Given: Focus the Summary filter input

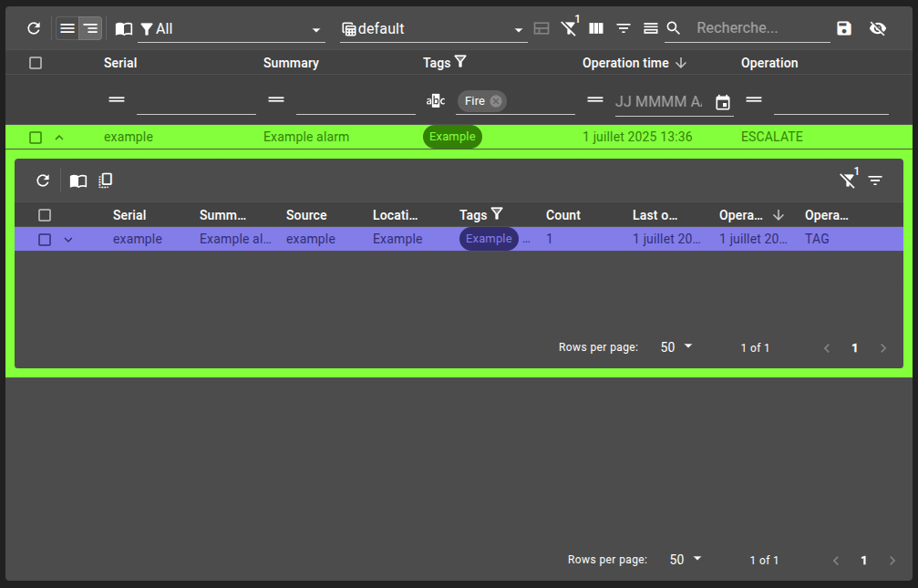Looking at the screenshot, I should (356, 101).
